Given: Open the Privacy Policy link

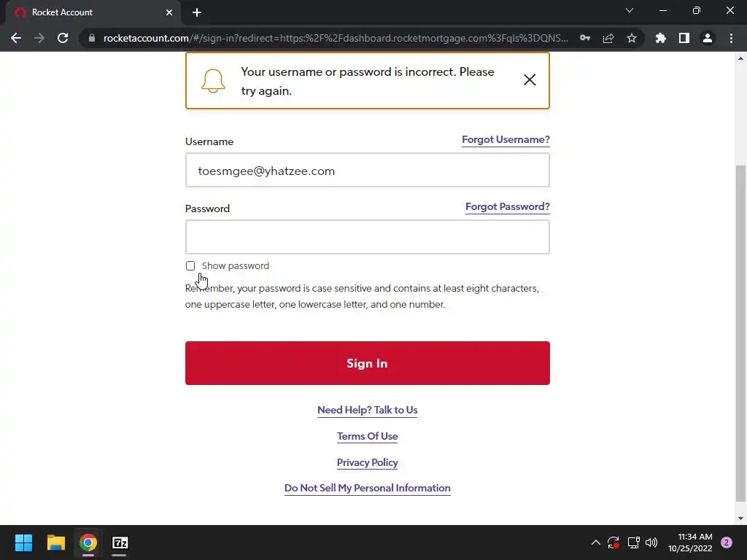Looking at the screenshot, I should pos(368,462).
